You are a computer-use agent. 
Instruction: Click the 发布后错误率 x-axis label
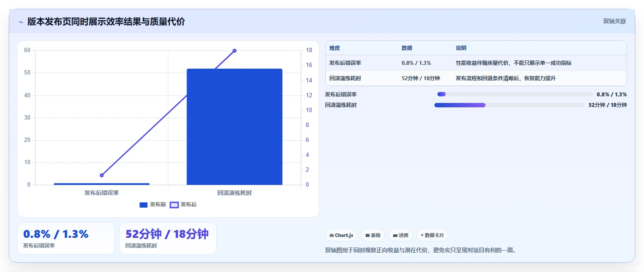[x=102, y=193]
